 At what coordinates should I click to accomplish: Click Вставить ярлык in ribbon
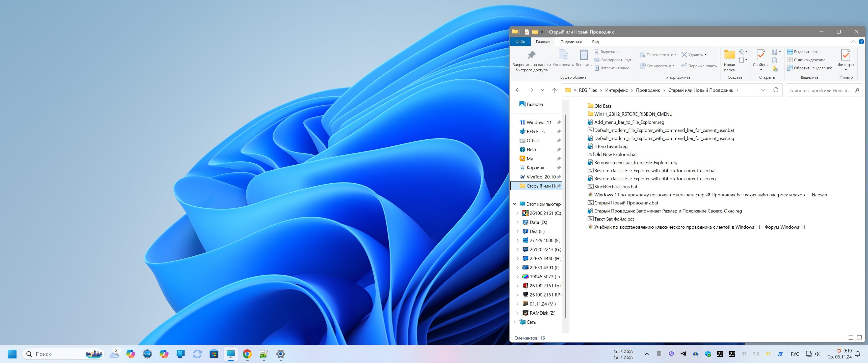click(611, 68)
